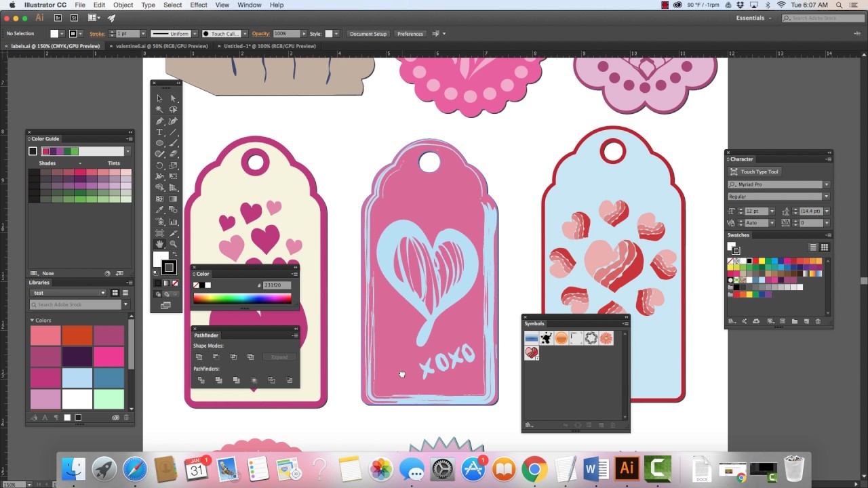868x488 pixels.
Task: Click the ink splatter symbol in Symbols panel
Action: (x=547, y=338)
